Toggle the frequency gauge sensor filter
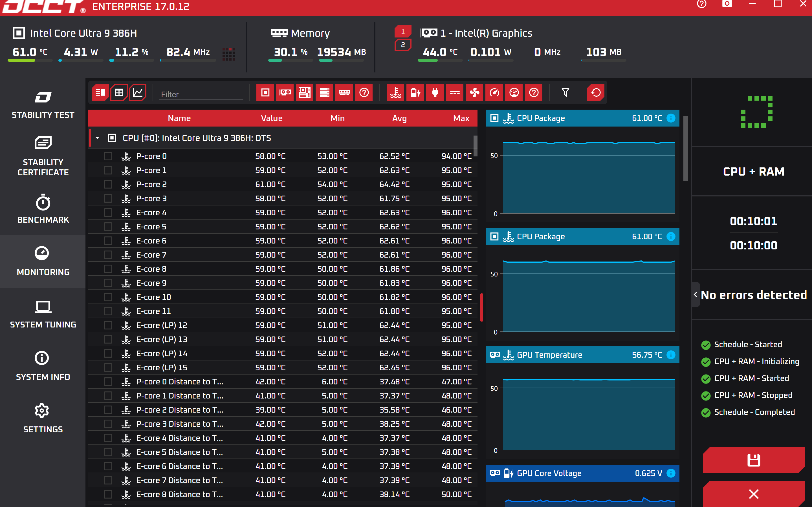 click(x=494, y=92)
